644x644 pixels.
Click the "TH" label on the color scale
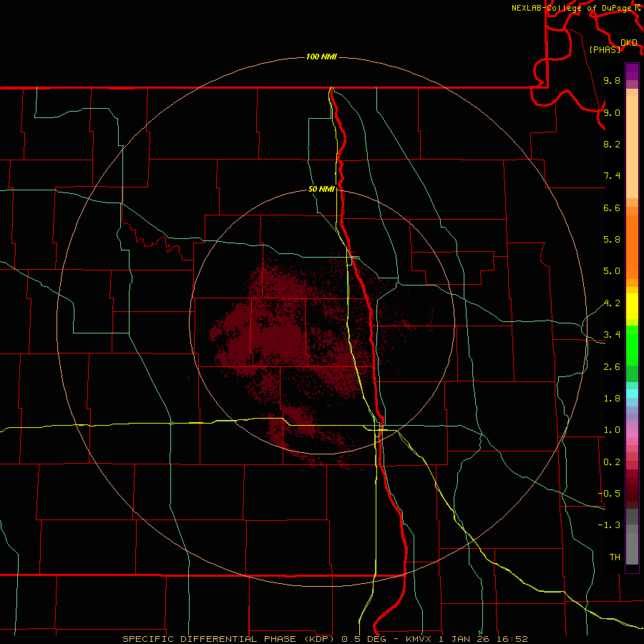click(x=615, y=557)
